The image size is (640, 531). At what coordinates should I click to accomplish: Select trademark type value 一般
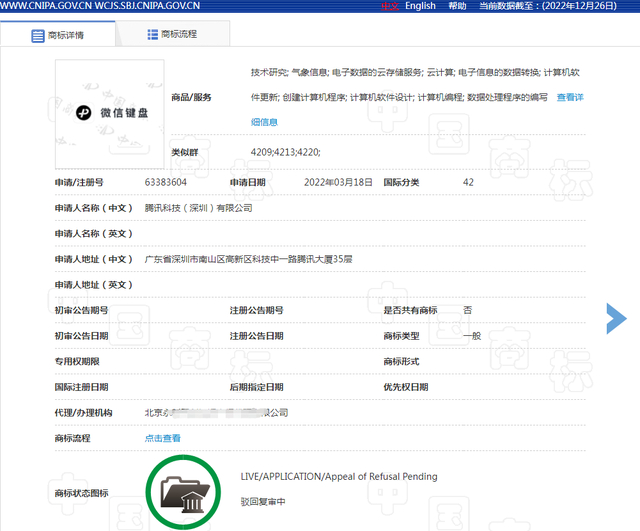pos(472,336)
